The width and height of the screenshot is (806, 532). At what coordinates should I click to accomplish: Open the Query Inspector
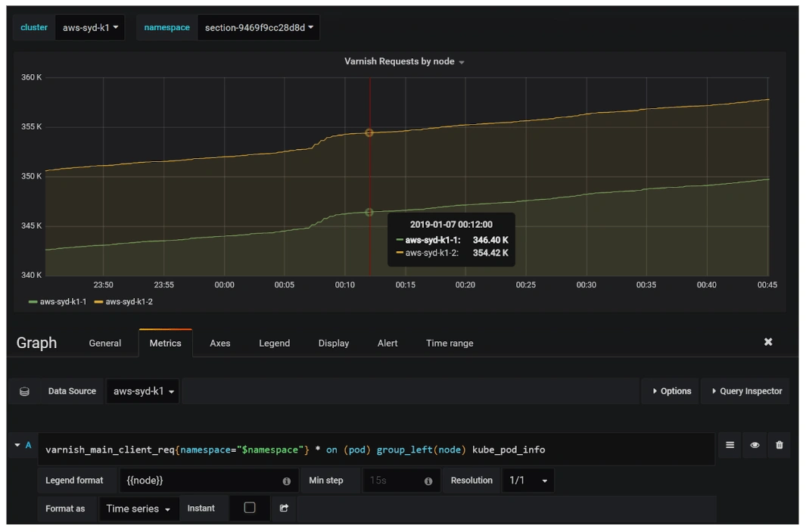pyautogui.click(x=747, y=392)
